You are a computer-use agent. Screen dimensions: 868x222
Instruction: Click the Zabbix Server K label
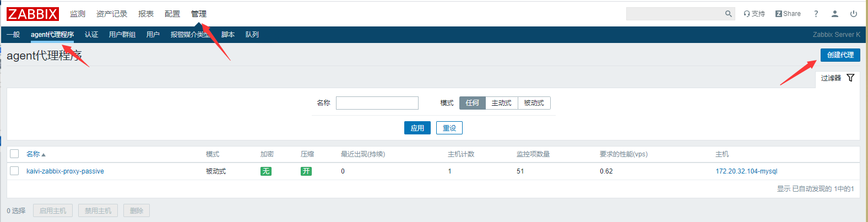tap(837, 35)
